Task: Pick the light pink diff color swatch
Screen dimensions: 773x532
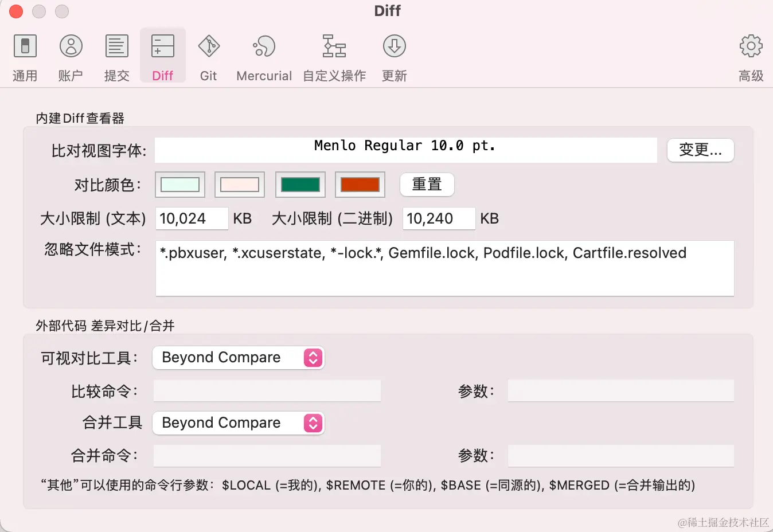Action: (240, 185)
